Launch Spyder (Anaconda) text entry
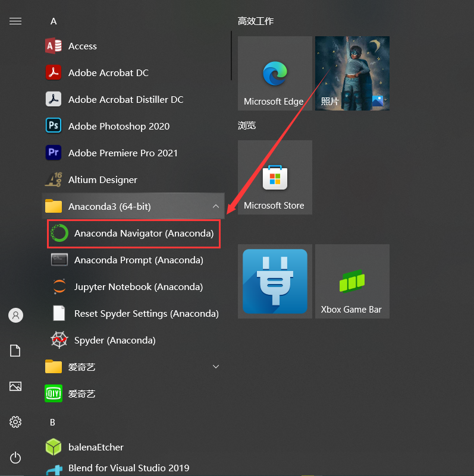Image resolution: width=474 pixels, height=476 pixels. (115, 341)
